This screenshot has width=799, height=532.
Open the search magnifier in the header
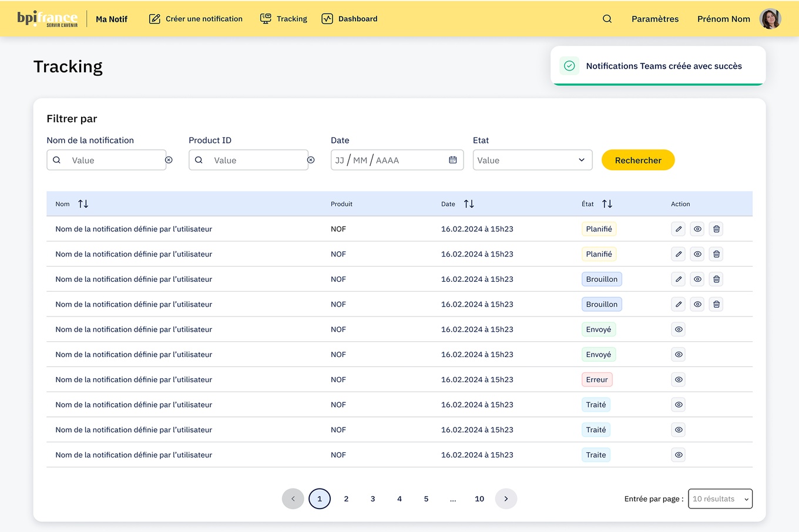(x=607, y=19)
